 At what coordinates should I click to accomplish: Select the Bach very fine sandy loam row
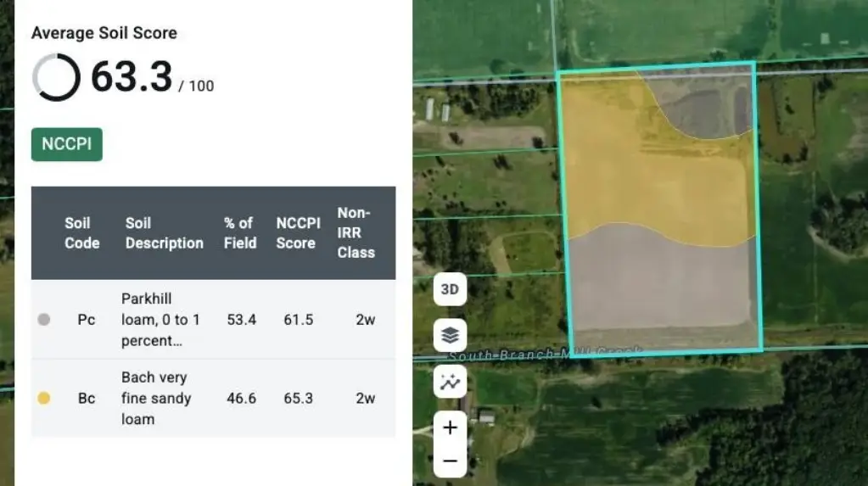pyautogui.click(x=212, y=398)
